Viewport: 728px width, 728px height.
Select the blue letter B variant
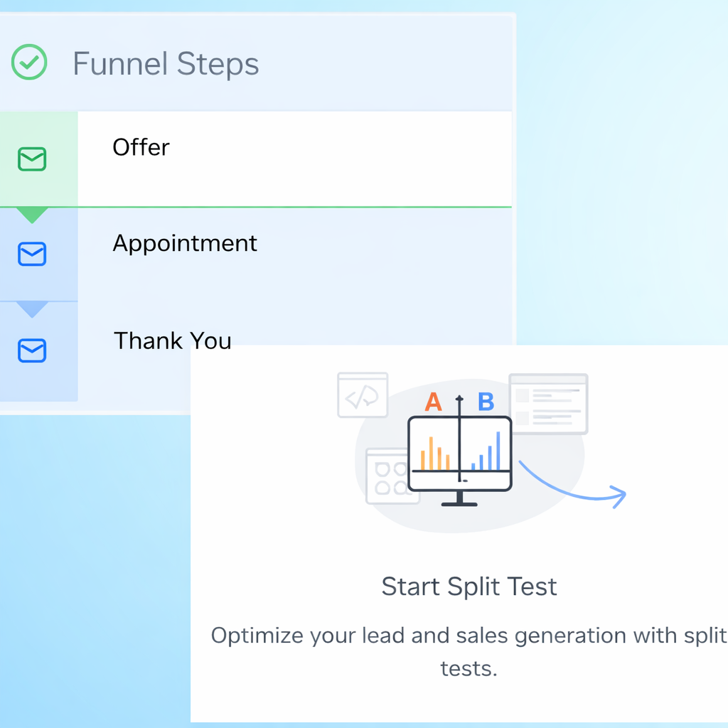pyautogui.click(x=486, y=402)
